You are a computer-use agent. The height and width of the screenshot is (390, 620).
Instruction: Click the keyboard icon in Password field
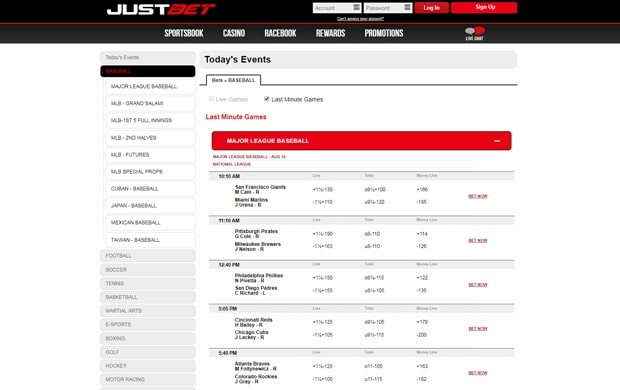[x=407, y=8]
